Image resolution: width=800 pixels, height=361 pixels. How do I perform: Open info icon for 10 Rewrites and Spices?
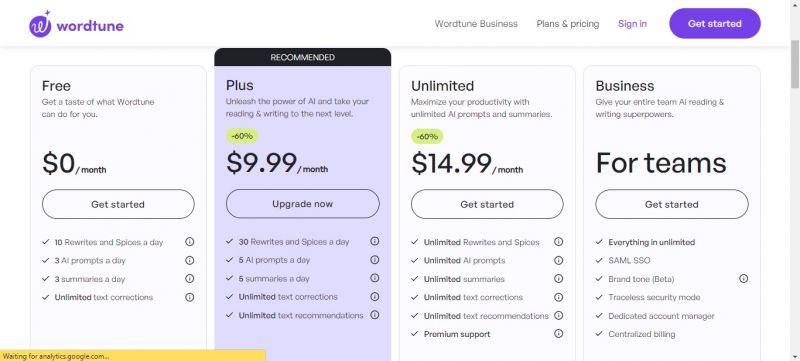(x=190, y=242)
